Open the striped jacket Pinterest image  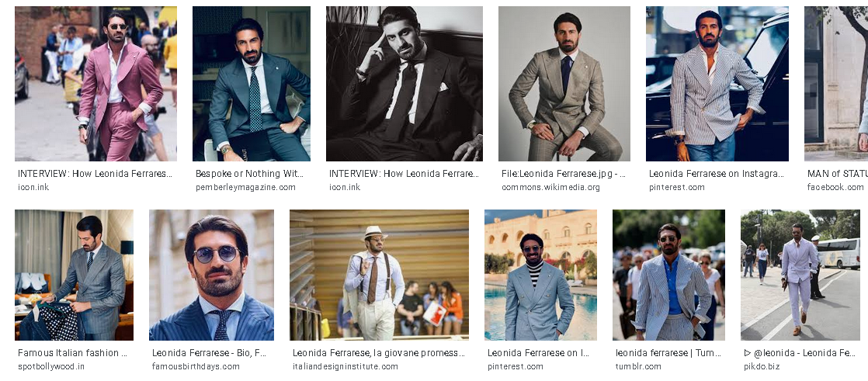tap(717, 84)
